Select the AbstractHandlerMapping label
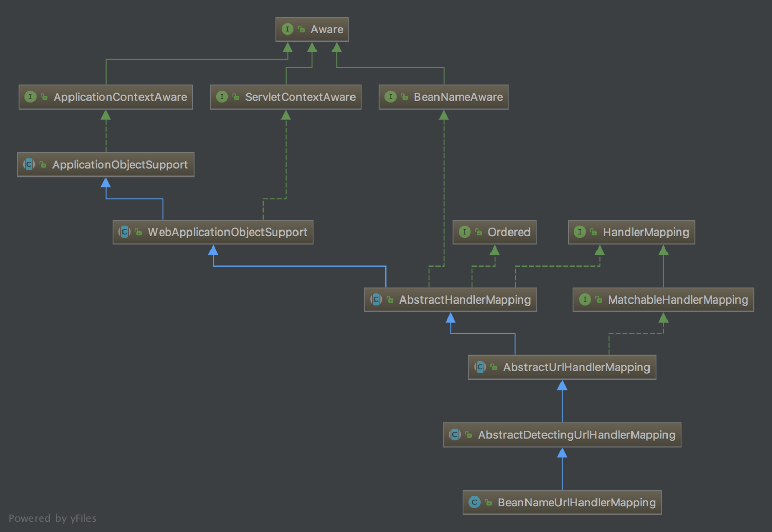This screenshot has width=772, height=532. (x=465, y=299)
